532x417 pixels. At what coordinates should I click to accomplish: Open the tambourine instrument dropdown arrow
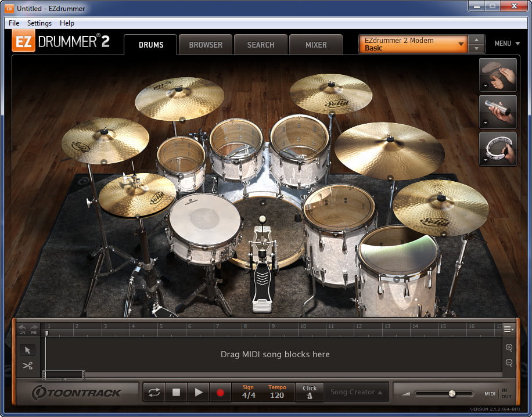[485, 160]
